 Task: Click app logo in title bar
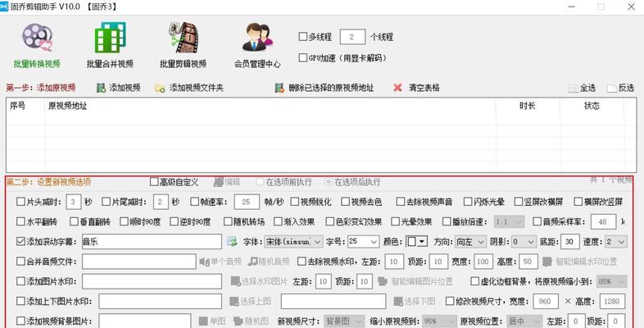(4, 7)
